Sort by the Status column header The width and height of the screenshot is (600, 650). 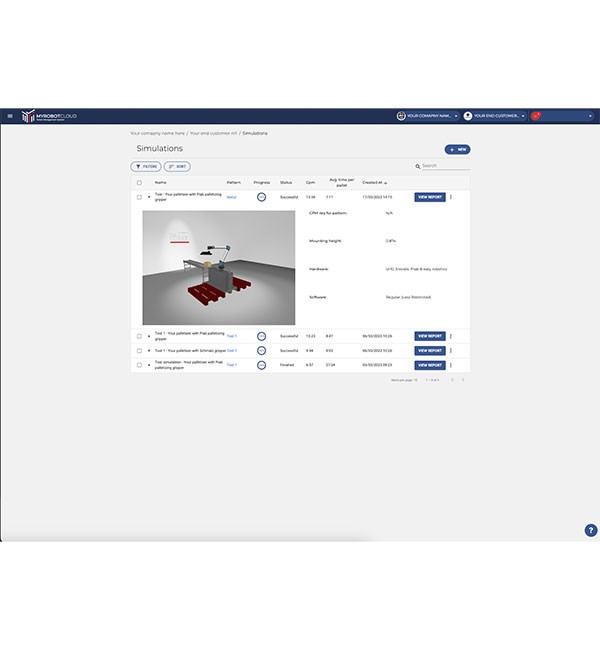(286, 182)
